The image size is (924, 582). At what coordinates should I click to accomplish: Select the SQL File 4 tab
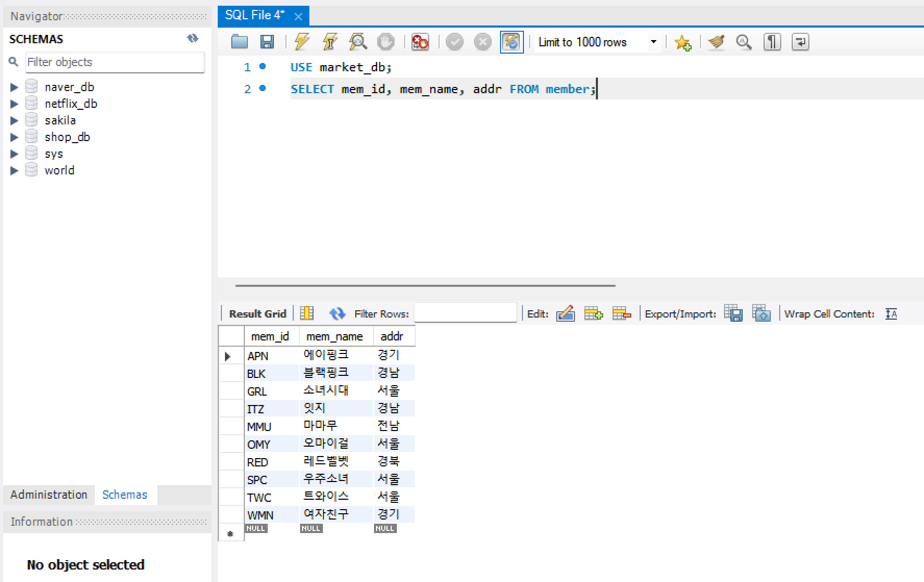[x=255, y=15]
